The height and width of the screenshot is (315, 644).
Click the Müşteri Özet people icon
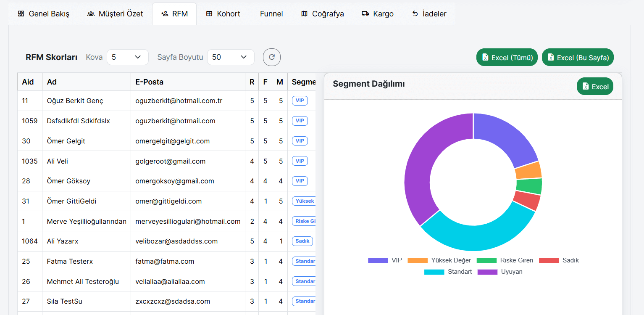91,14
